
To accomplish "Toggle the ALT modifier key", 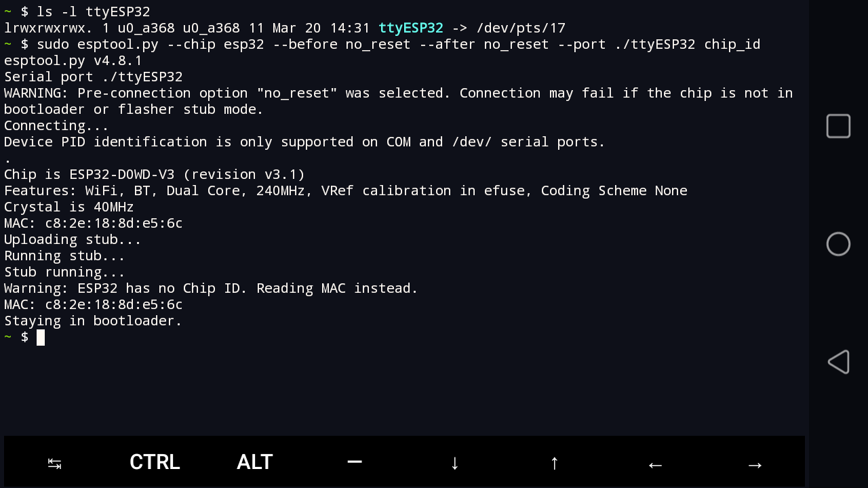I will (254, 462).
